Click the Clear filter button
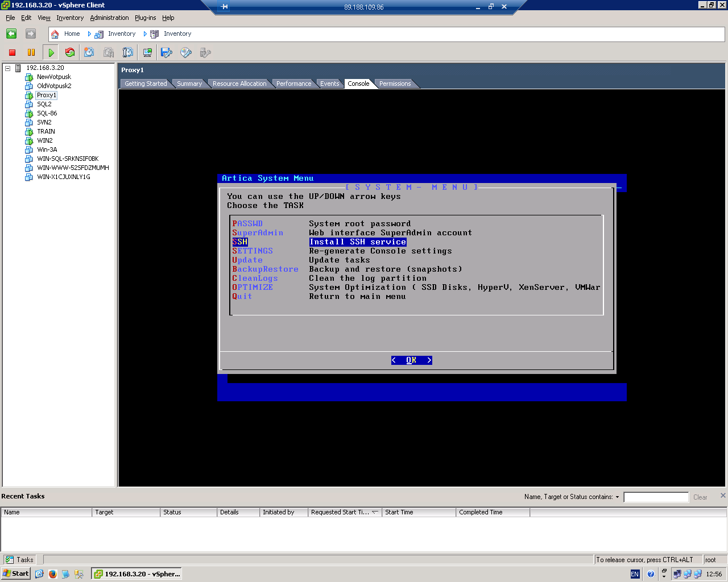Image resolution: width=728 pixels, height=582 pixels. [700, 497]
